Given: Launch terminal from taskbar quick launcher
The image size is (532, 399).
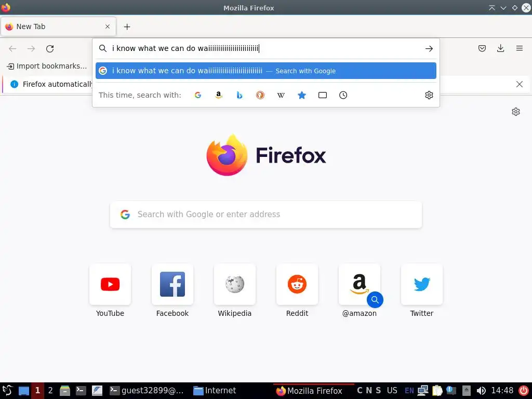Looking at the screenshot, I should (x=81, y=391).
